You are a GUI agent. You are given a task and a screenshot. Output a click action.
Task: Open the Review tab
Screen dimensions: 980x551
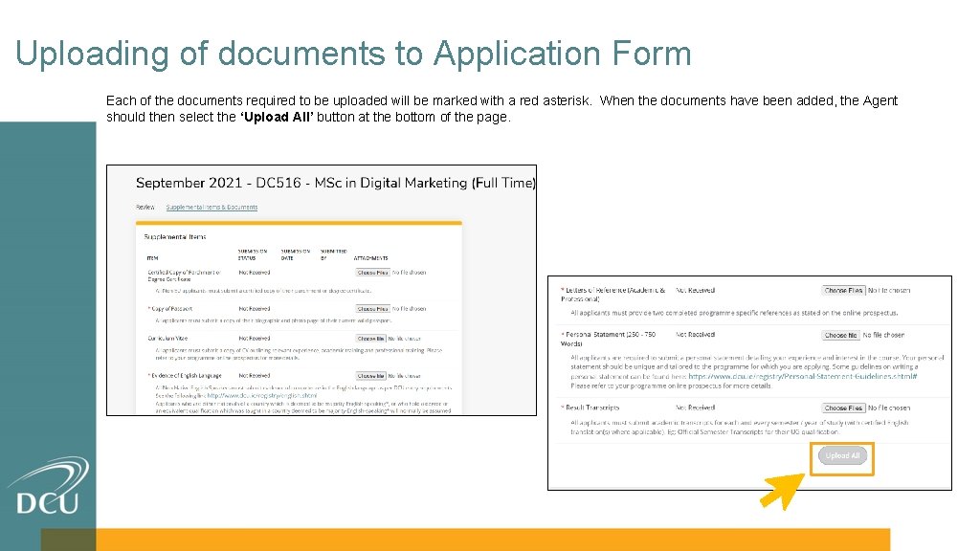(x=145, y=207)
